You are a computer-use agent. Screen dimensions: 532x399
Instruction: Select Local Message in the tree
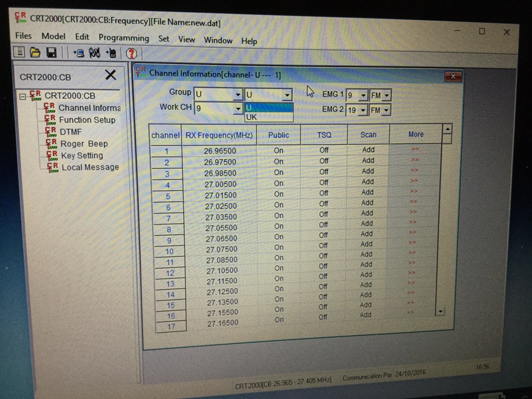90,167
